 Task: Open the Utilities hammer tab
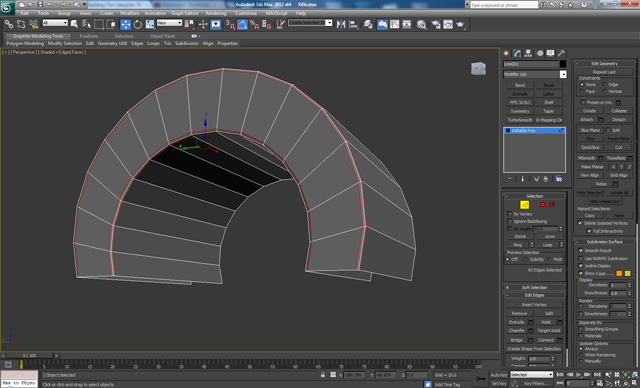pos(562,53)
